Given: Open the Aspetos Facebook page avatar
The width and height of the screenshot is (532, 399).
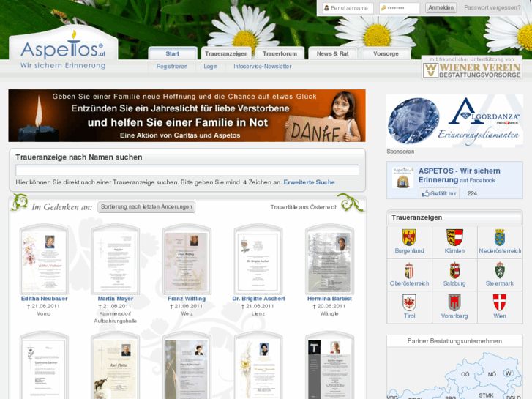Looking at the screenshot, I should point(402,178).
